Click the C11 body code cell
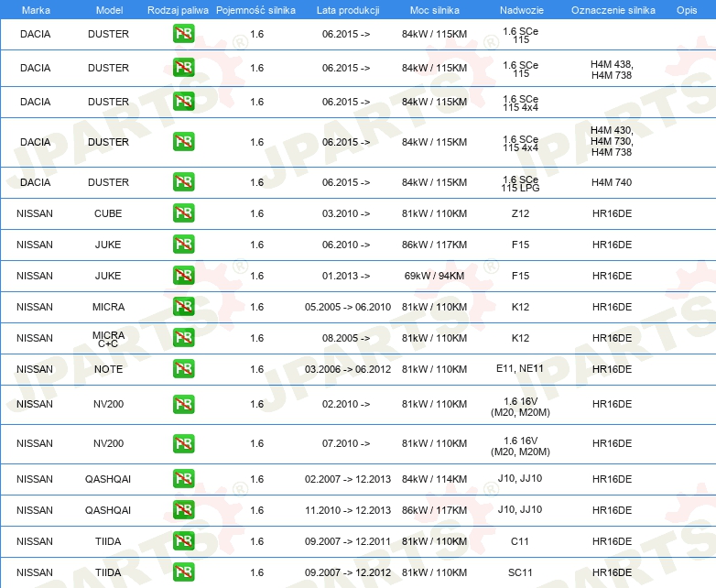Screen dimensions: 716x588 [x=520, y=541]
